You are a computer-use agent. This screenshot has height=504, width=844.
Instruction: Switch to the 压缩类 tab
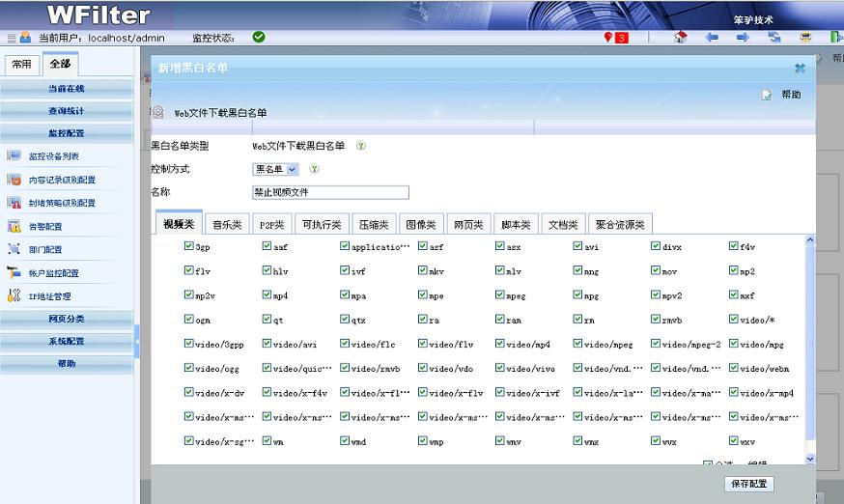(x=373, y=224)
